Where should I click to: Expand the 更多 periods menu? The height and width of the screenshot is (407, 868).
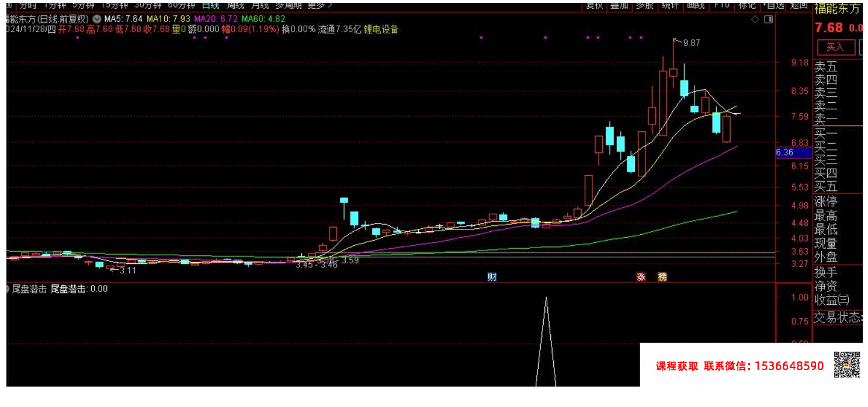click(x=320, y=5)
